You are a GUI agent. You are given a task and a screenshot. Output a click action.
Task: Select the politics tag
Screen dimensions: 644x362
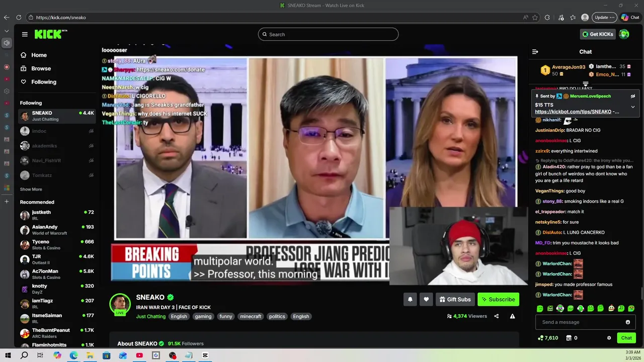point(277,316)
